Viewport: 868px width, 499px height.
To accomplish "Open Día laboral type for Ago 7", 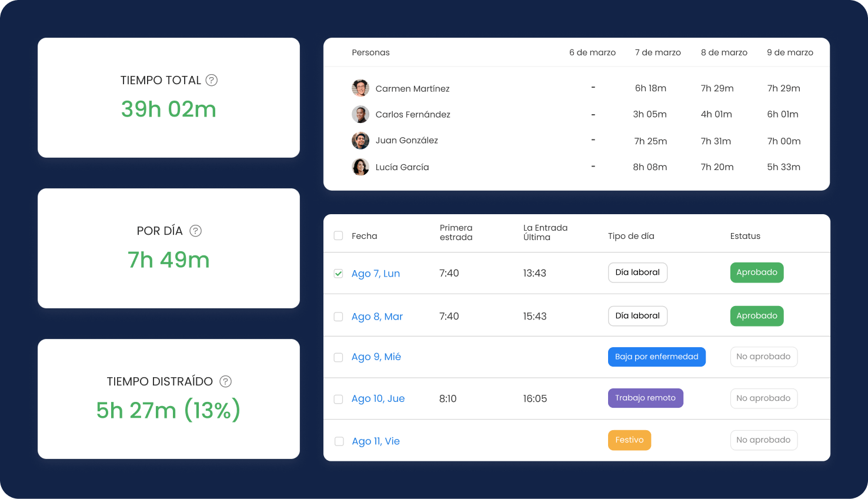I will coord(637,272).
